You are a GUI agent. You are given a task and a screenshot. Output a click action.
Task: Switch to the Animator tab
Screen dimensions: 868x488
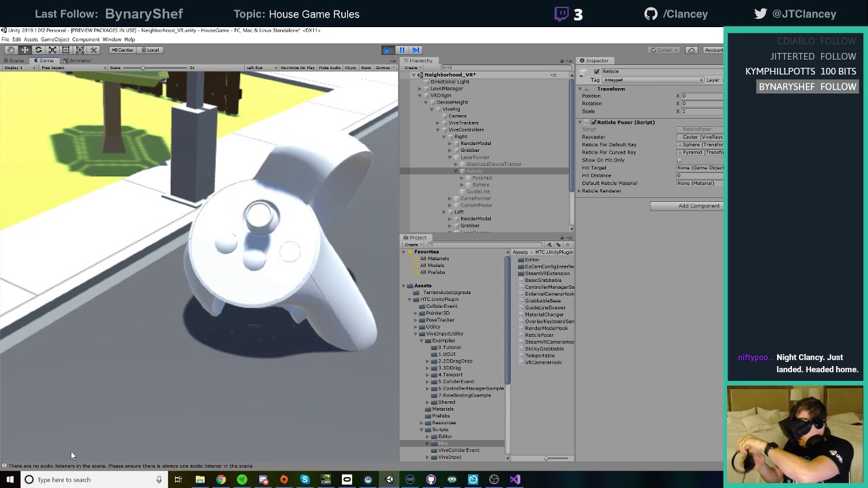click(x=77, y=61)
